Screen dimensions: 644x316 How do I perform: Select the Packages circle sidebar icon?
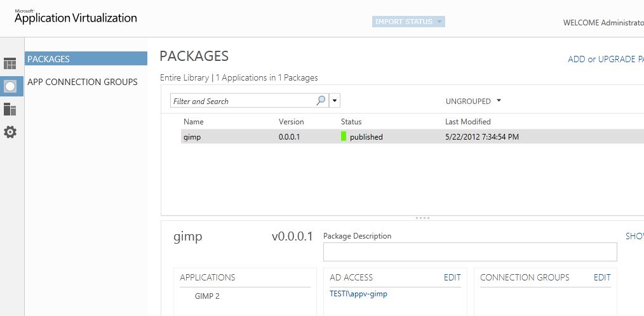[x=10, y=86]
